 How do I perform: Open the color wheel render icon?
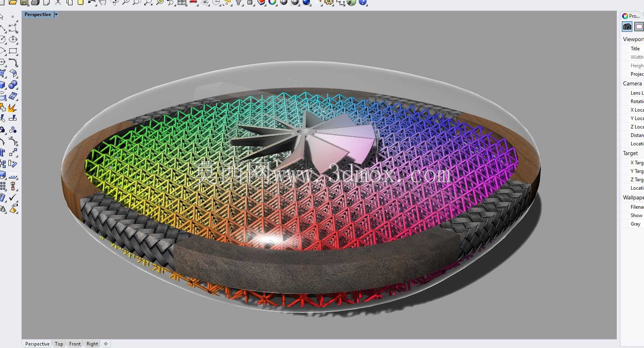coord(272,2)
